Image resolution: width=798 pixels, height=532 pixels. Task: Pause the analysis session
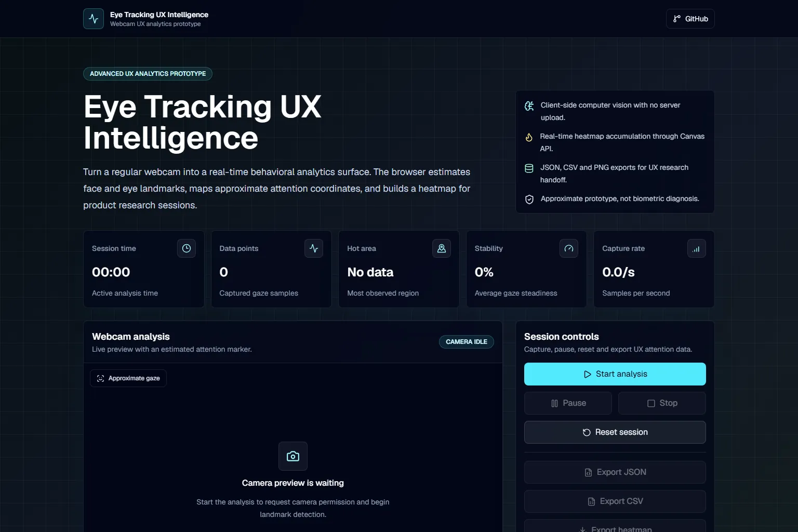(x=568, y=403)
